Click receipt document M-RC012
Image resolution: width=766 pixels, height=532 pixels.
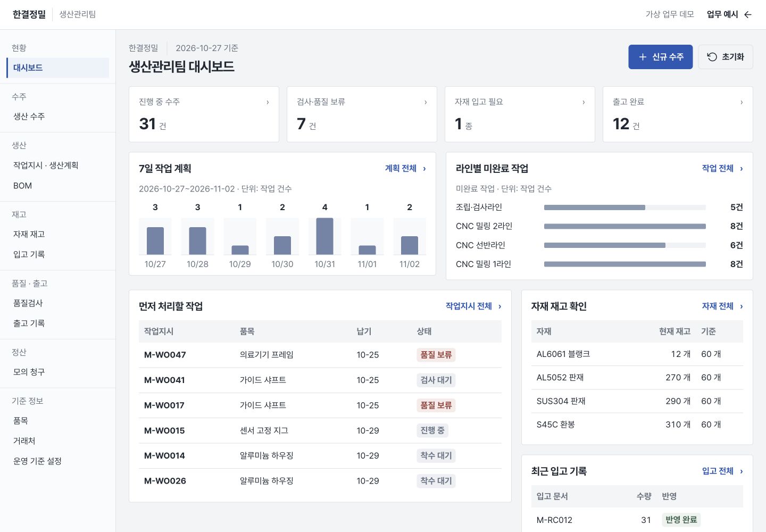pos(554,520)
